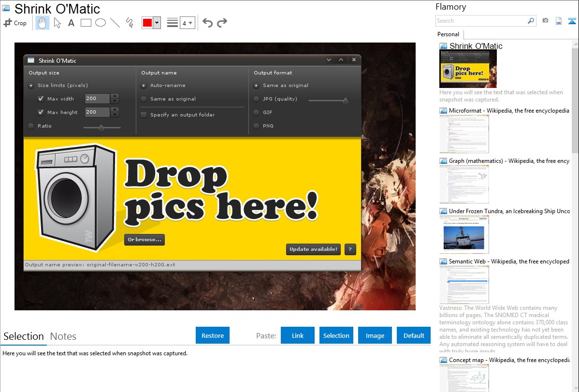Viewport: 579px width, 392px height.
Task: Open the Shrink O'Matic snapshot thumbnail
Action: pyautogui.click(x=468, y=69)
